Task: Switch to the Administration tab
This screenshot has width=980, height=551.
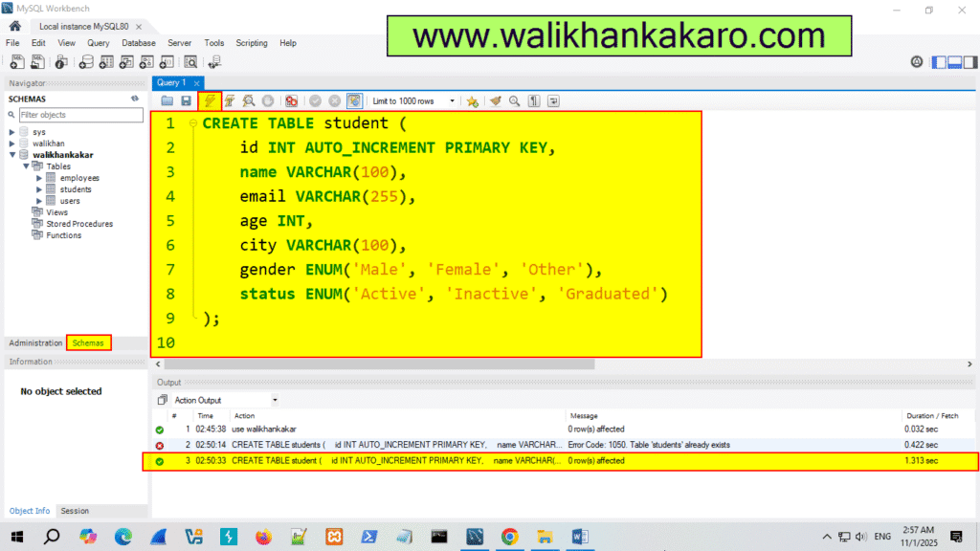Action: pos(35,342)
